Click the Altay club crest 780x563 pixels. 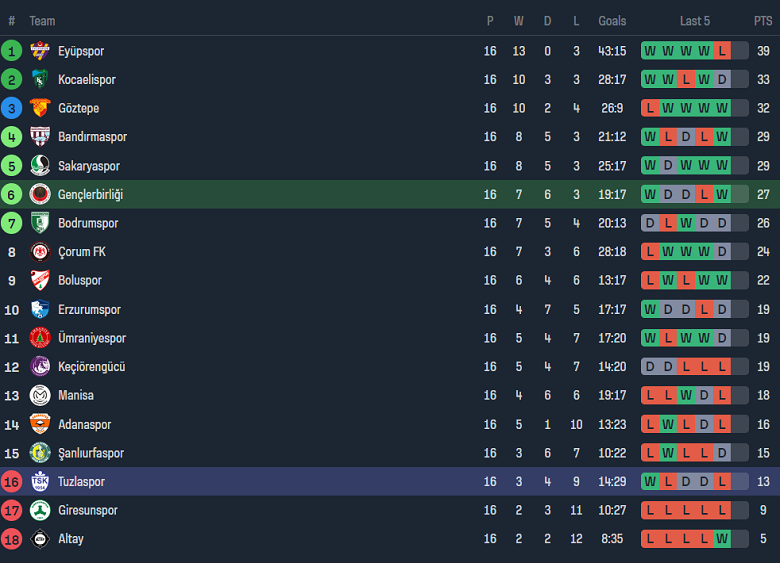click(40, 539)
